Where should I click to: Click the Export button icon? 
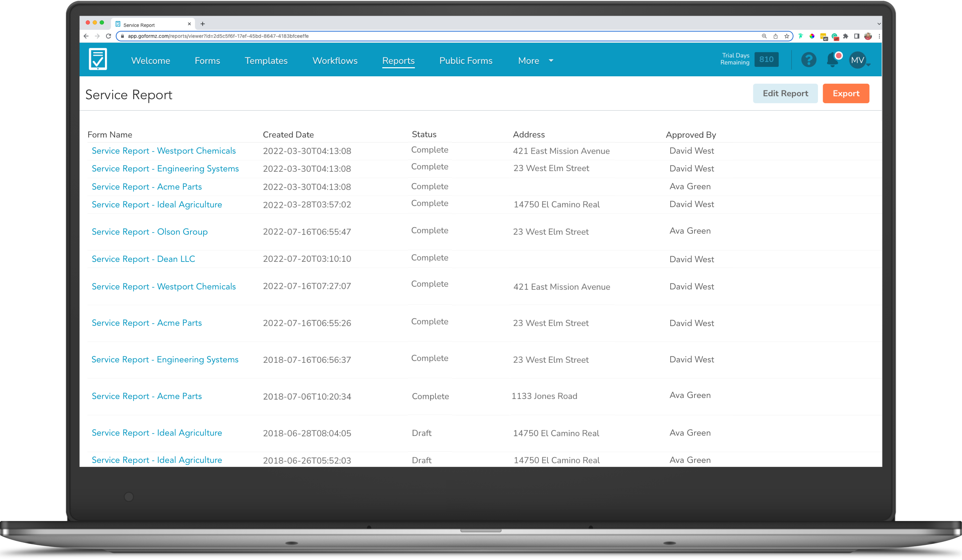(846, 93)
